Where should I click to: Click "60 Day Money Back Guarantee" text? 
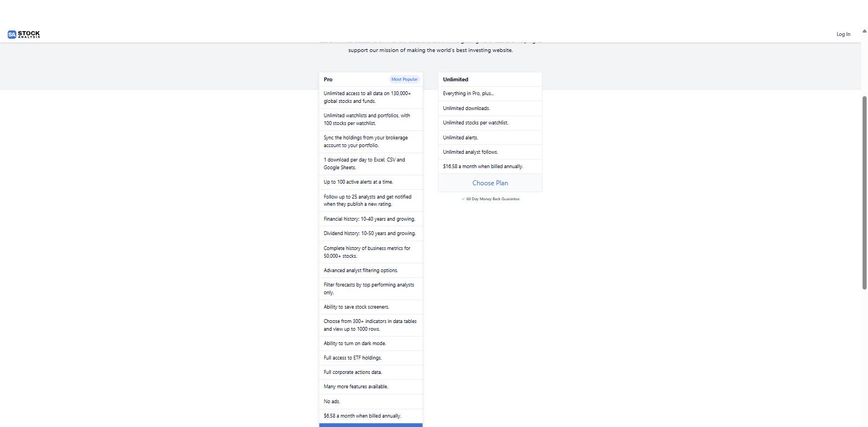pos(493,199)
